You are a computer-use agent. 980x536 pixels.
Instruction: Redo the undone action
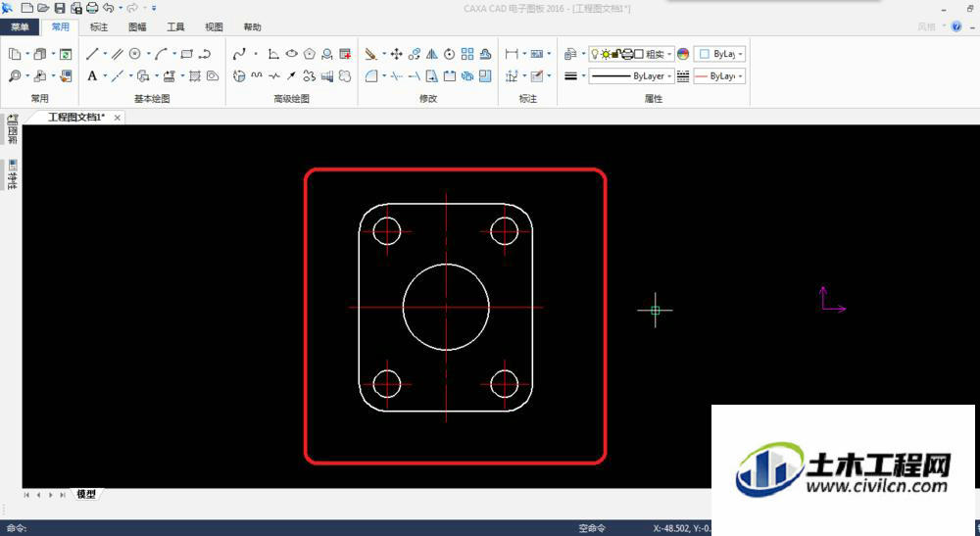click(132, 8)
